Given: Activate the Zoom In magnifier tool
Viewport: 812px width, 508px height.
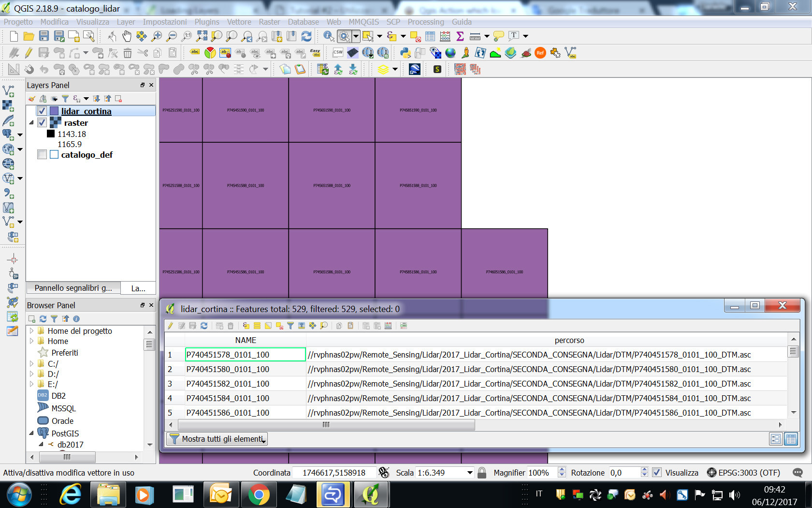Looking at the screenshot, I should click(x=157, y=36).
